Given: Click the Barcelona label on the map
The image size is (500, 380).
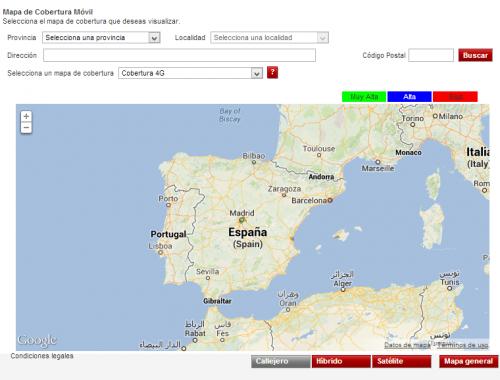Looking at the screenshot, I should 309,200.
